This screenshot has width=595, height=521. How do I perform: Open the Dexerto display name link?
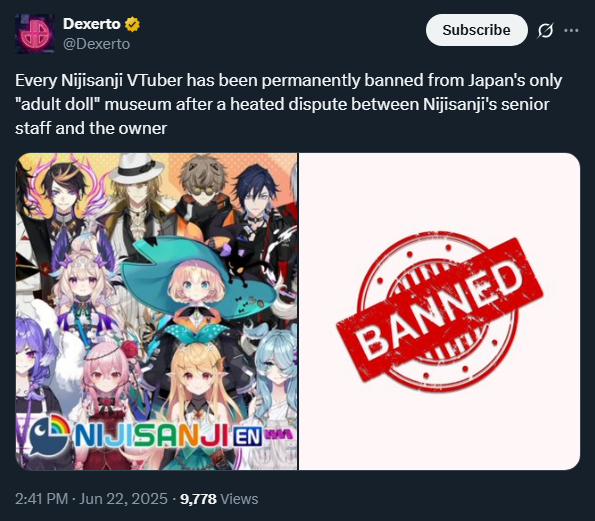click(x=92, y=24)
